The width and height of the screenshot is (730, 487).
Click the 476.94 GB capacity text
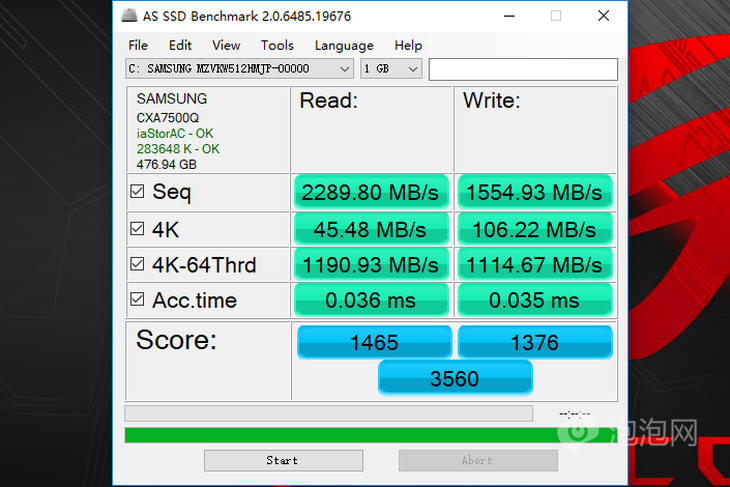166,164
